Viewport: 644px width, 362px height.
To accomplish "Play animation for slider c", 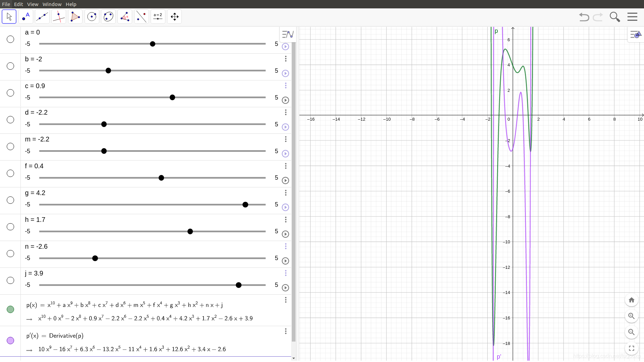I will [x=285, y=100].
